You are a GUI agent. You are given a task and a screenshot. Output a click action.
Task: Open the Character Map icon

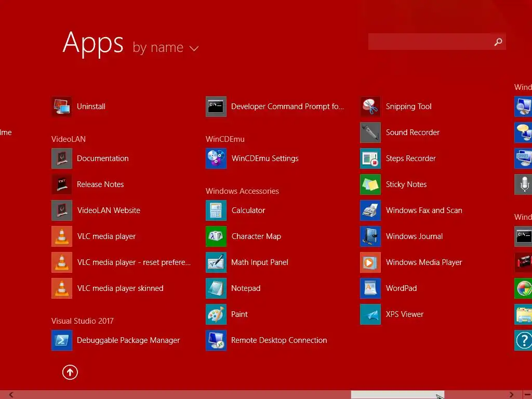coord(216,236)
